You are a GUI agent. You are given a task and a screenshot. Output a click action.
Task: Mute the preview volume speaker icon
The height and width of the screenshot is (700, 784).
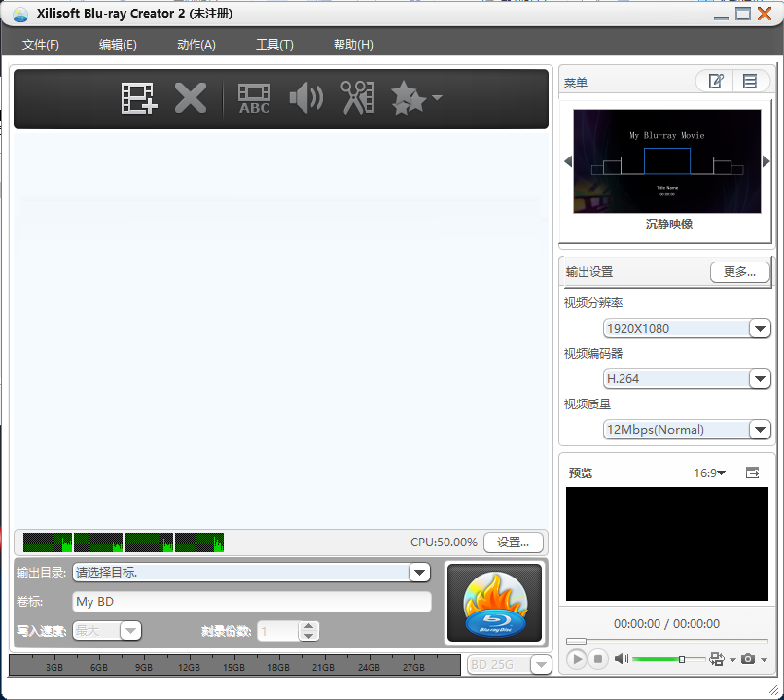coord(622,659)
